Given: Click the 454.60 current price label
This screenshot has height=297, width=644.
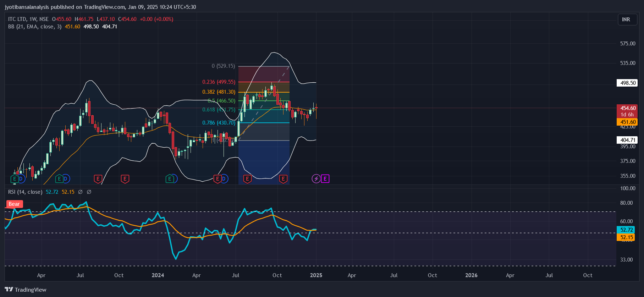Looking at the screenshot, I should 627,108.
